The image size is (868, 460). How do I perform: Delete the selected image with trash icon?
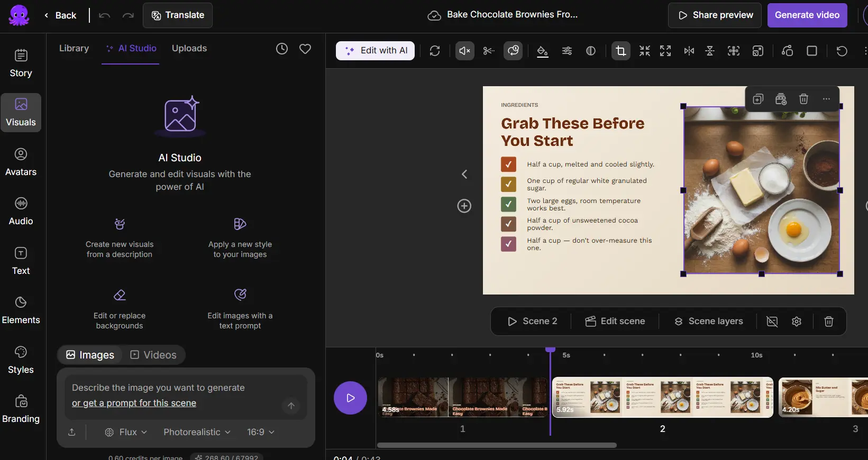click(x=803, y=99)
